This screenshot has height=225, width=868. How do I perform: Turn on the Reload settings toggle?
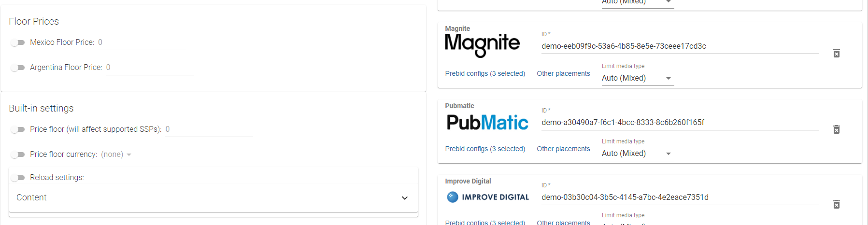(x=18, y=178)
